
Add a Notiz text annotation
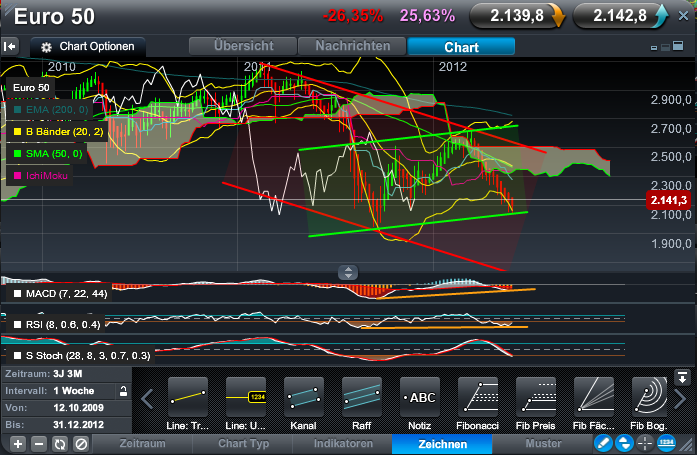[420, 397]
